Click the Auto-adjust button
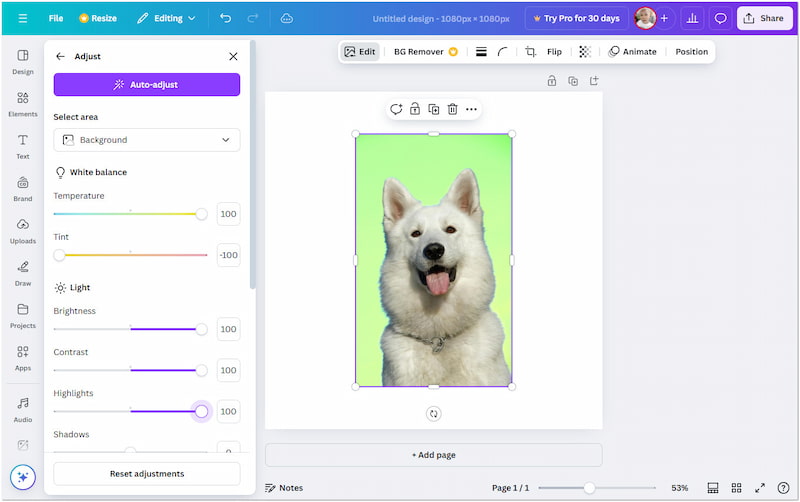 click(146, 85)
